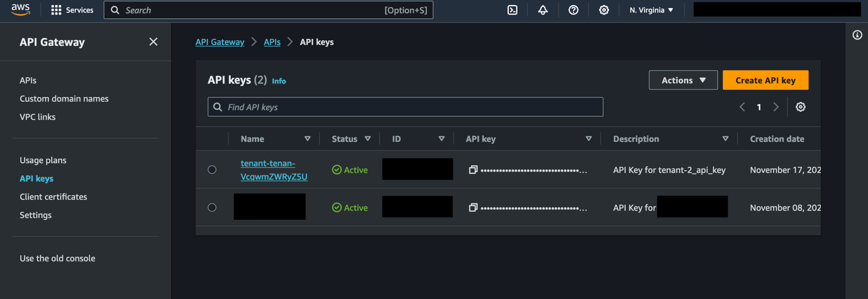Screen dimensions: 868x299
Task: Open the Services grid menu
Action: pyautogui.click(x=72, y=10)
